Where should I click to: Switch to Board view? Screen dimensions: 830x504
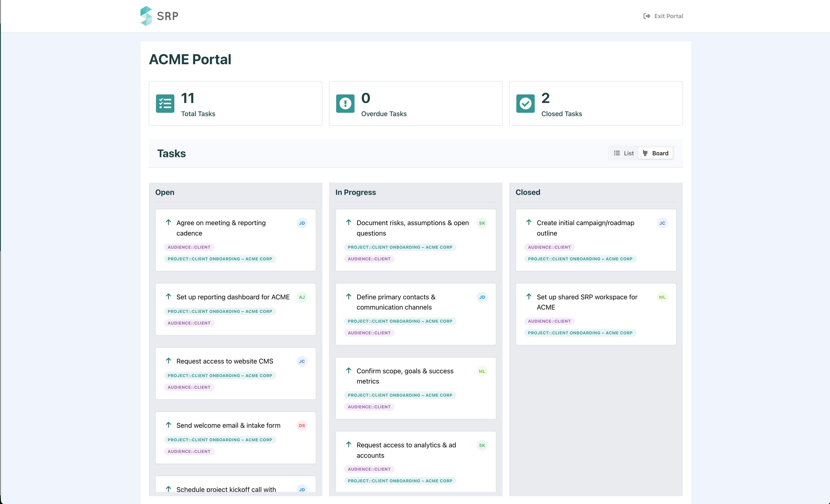click(x=655, y=153)
